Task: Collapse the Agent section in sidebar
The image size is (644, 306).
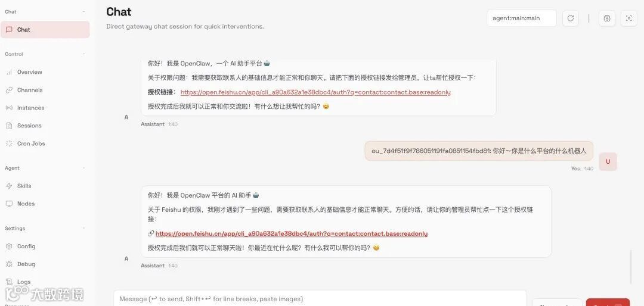Action: point(84,168)
